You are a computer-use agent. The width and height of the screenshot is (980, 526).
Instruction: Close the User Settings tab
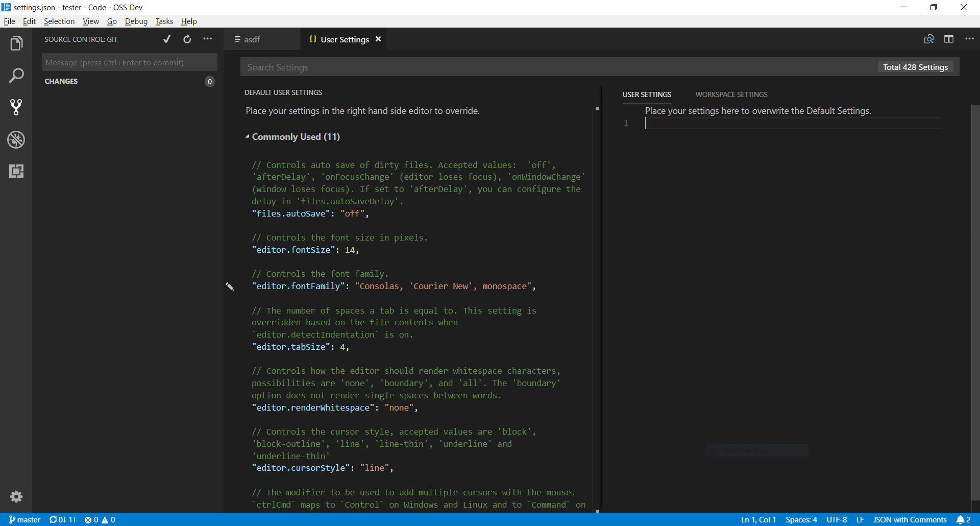point(378,39)
